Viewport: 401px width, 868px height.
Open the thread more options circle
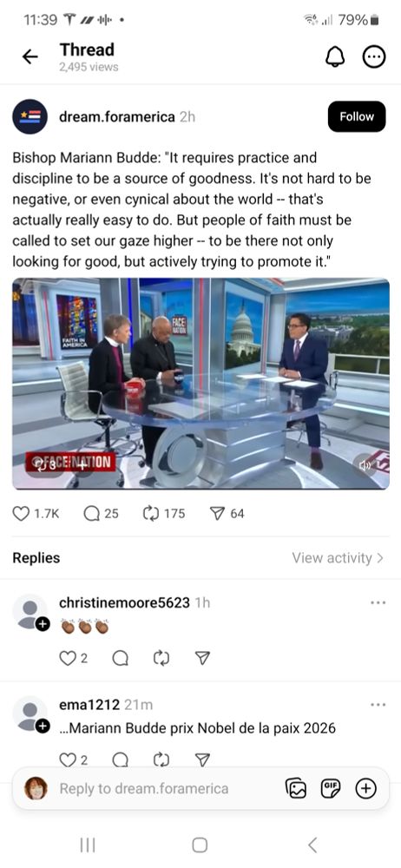click(x=374, y=56)
